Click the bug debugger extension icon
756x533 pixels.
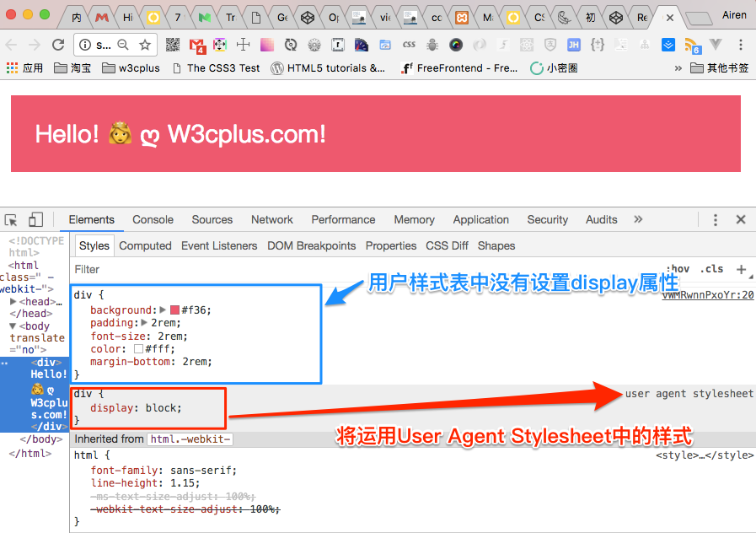click(x=432, y=46)
